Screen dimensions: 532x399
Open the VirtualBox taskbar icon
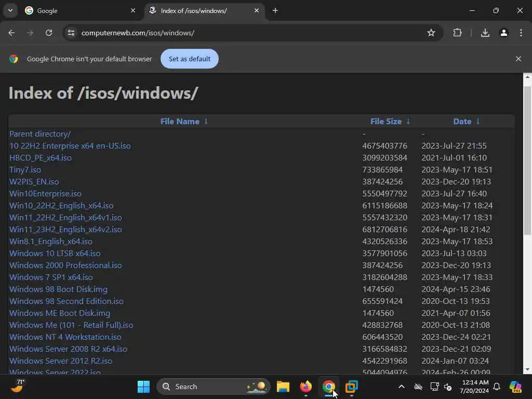point(352,387)
